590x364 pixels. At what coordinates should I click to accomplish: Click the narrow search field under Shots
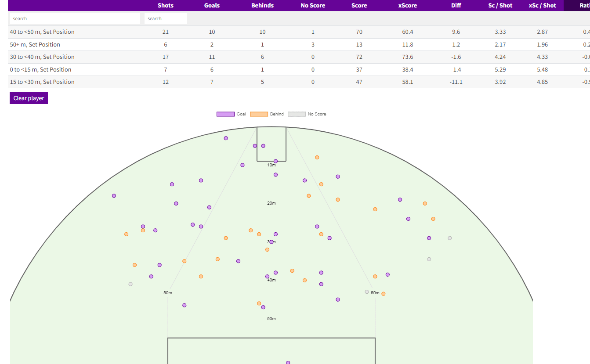pyautogui.click(x=166, y=18)
